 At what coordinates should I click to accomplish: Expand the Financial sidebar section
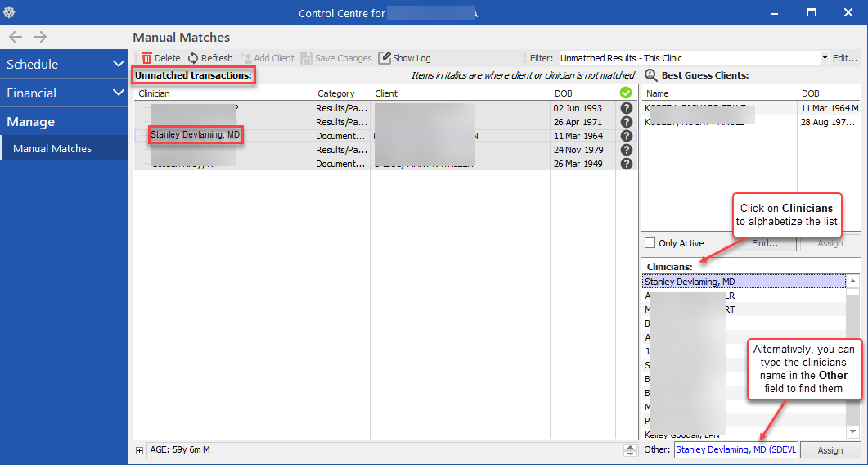coord(118,93)
